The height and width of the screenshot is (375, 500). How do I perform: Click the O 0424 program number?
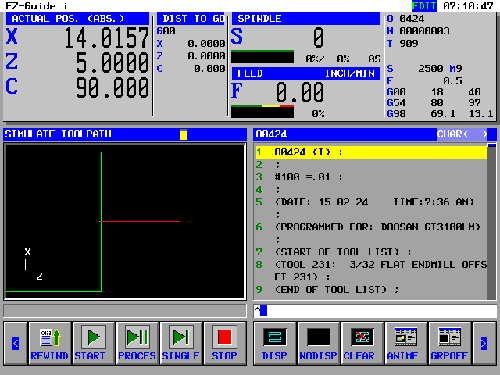click(x=405, y=18)
